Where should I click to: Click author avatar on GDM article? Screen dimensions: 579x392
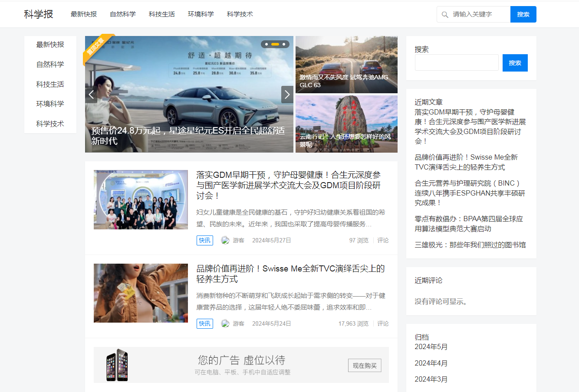pos(225,240)
